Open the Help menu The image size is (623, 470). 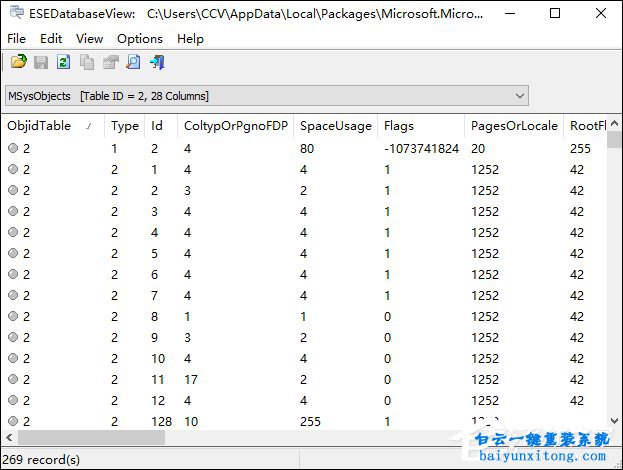pyautogui.click(x=190, y=38)
